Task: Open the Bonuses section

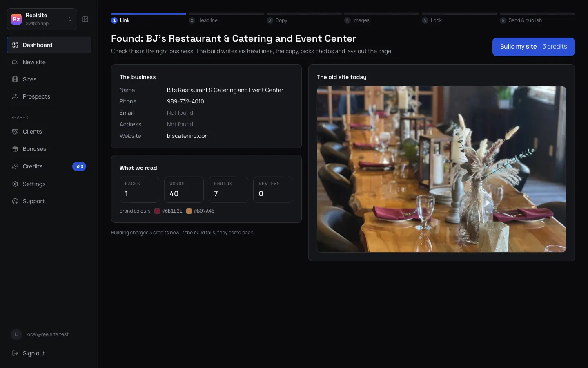Action: click(49, 149)
